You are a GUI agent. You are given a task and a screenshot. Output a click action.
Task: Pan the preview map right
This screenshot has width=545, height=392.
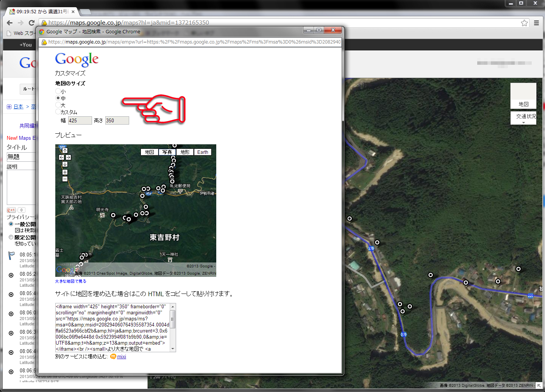coord(68,157)
